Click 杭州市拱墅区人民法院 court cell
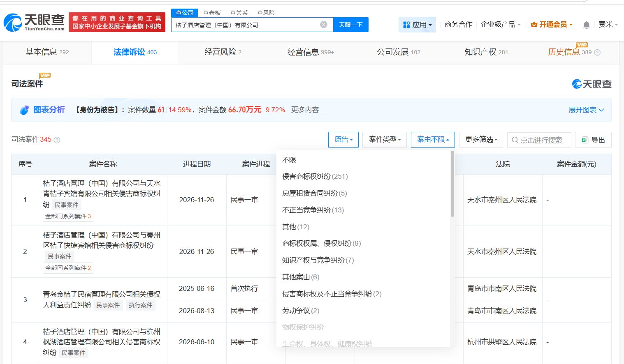This screenshot has height=364, width=624. [x=502, y=342]
